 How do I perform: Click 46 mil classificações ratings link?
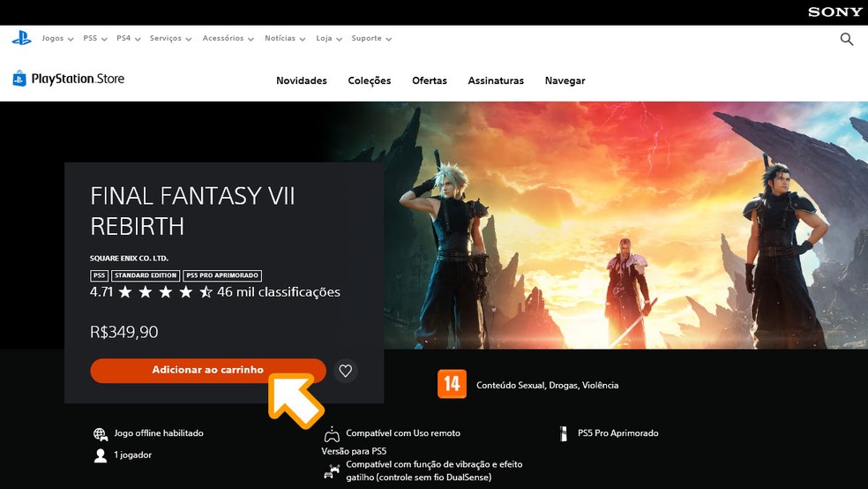tap(279, 292)
